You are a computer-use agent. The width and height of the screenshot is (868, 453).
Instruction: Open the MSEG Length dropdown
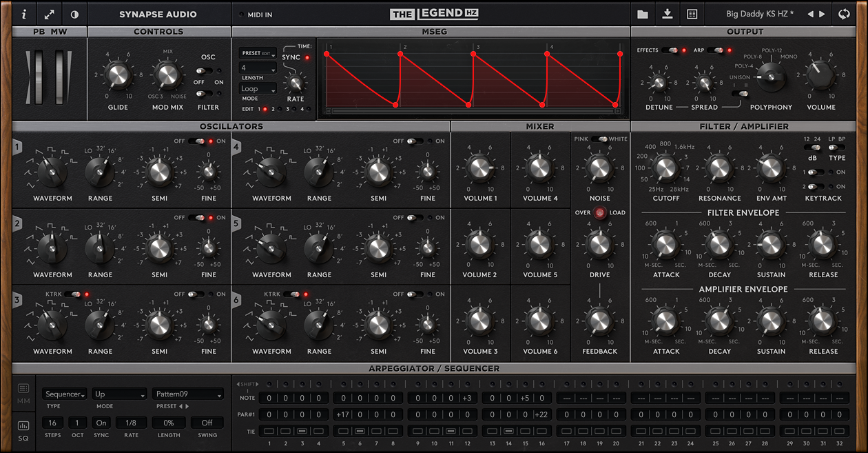pos(258,68)
